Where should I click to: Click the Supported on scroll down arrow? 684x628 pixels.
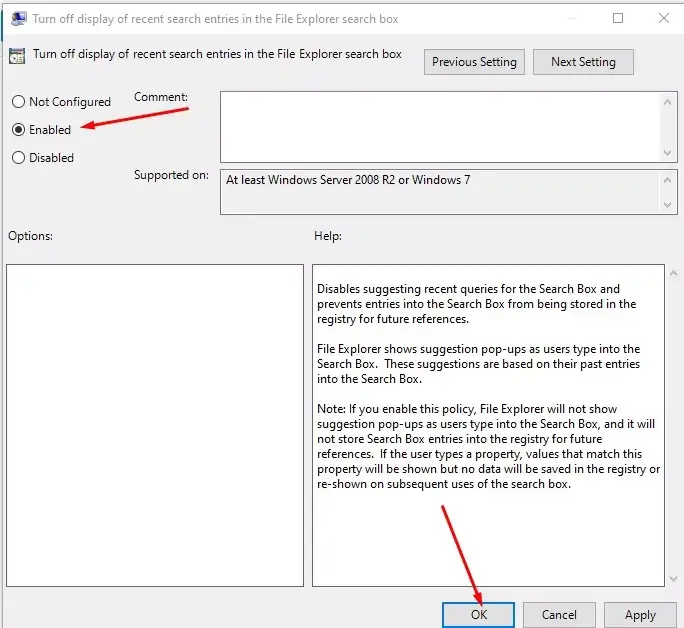click(667, 205)
